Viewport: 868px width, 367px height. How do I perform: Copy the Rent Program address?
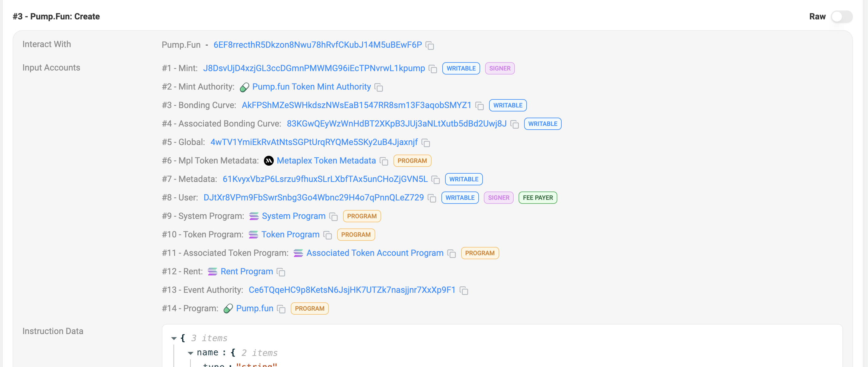(x=281, y=272)
